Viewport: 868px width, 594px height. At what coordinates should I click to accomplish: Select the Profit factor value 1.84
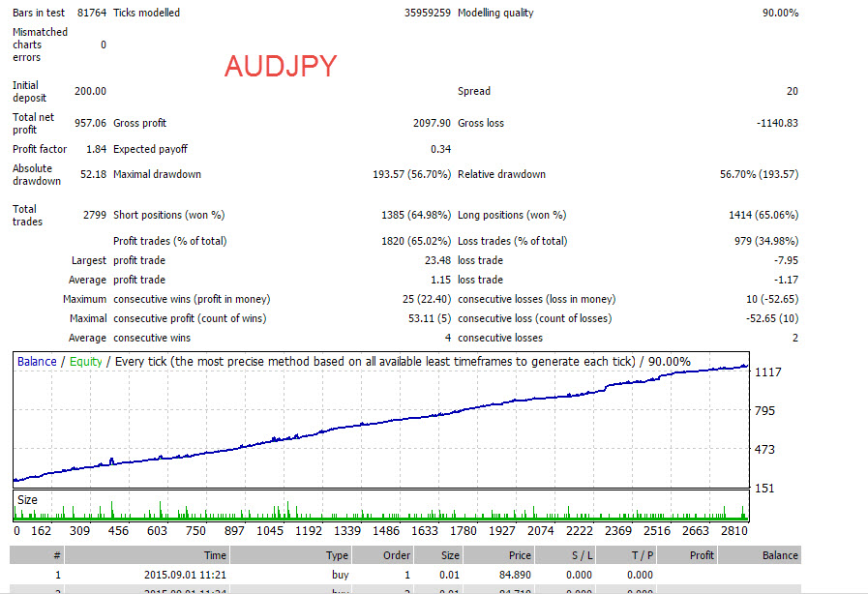[97, 149]
